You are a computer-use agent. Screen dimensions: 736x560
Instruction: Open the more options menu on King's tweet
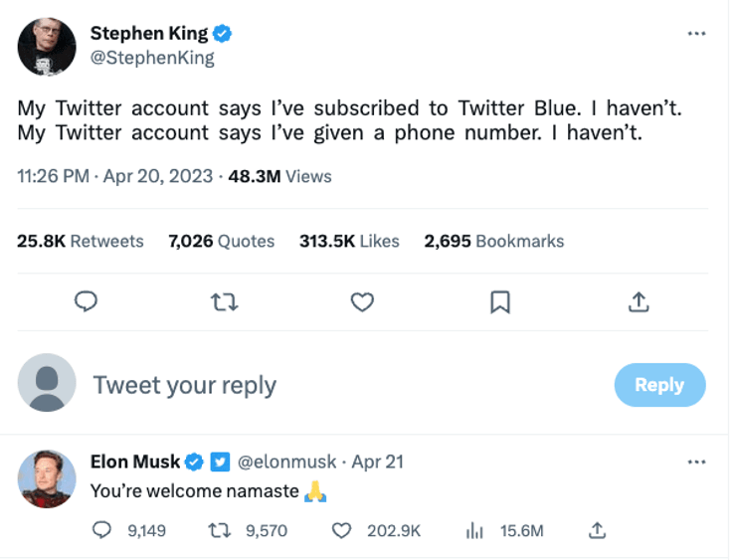pyautogui.click(x=696, y=33)
